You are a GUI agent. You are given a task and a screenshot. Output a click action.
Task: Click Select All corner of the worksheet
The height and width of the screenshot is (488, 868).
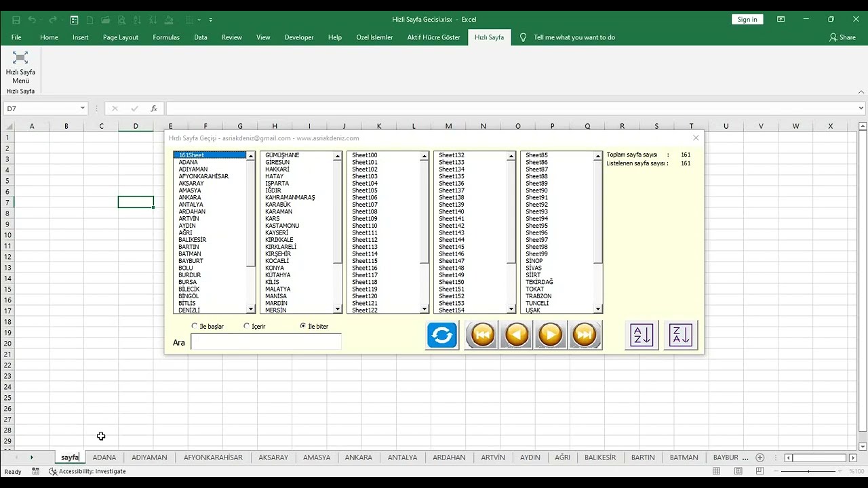coord(9,126)
